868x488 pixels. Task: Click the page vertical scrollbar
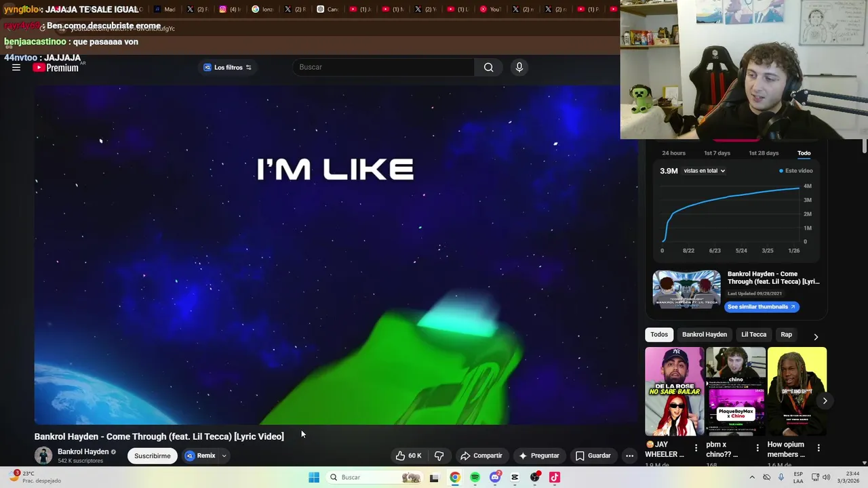coord(865,146)
